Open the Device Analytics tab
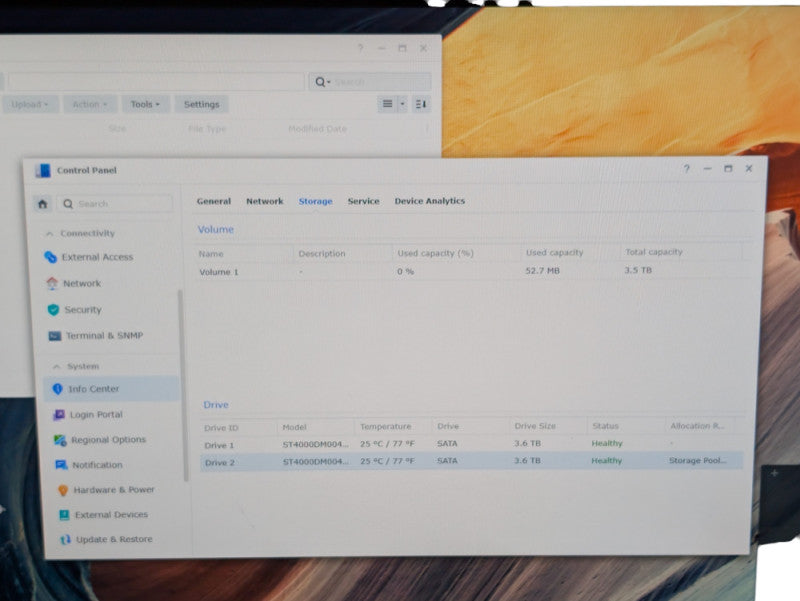The height and width of the screenshot is (601, 800). click(x=430, y=201)
